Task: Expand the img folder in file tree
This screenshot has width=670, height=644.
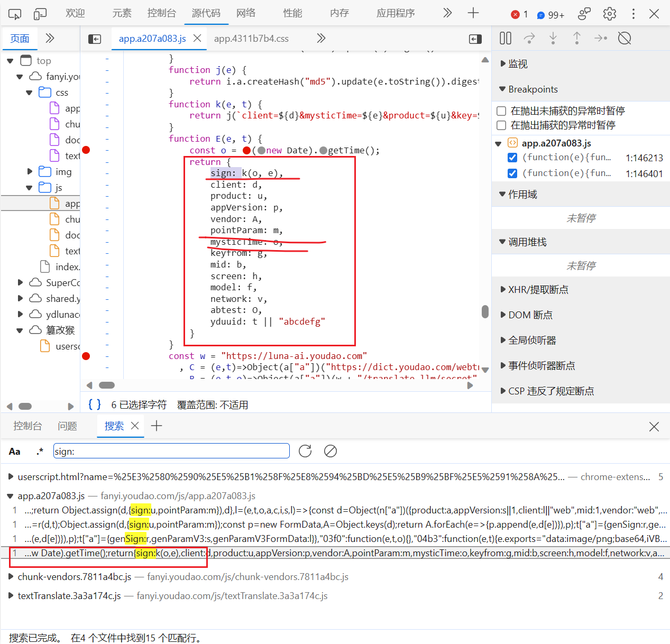Action: [30, 172]
